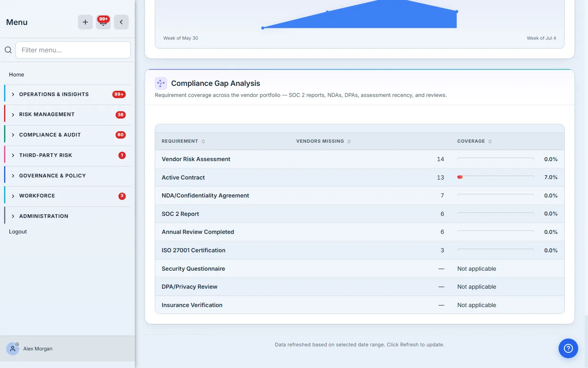
Task: Click the 3 badge on Workforce
Action: pos(122,196)
